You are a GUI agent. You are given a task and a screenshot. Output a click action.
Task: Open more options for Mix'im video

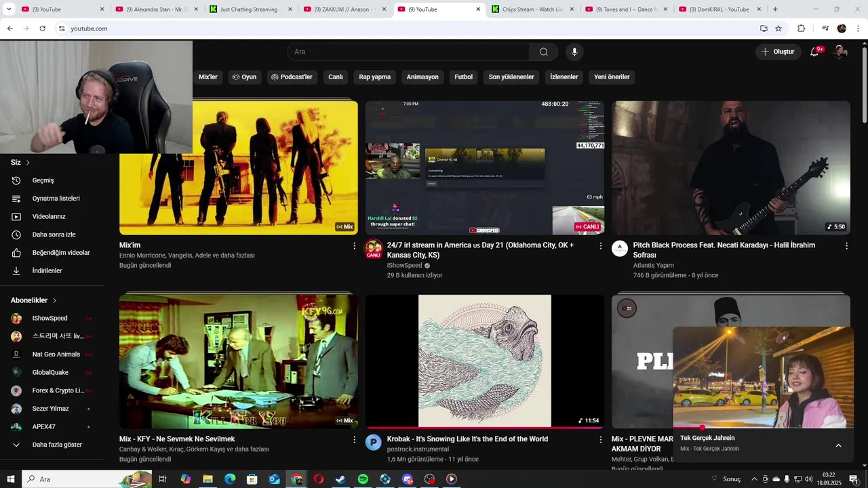(x=354, y=246)
